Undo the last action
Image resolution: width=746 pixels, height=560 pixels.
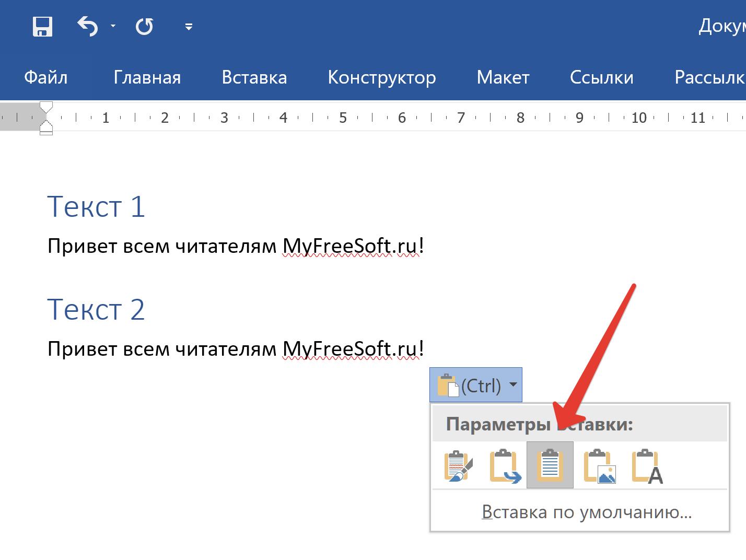pyautogui.click(x=88, y=26)
